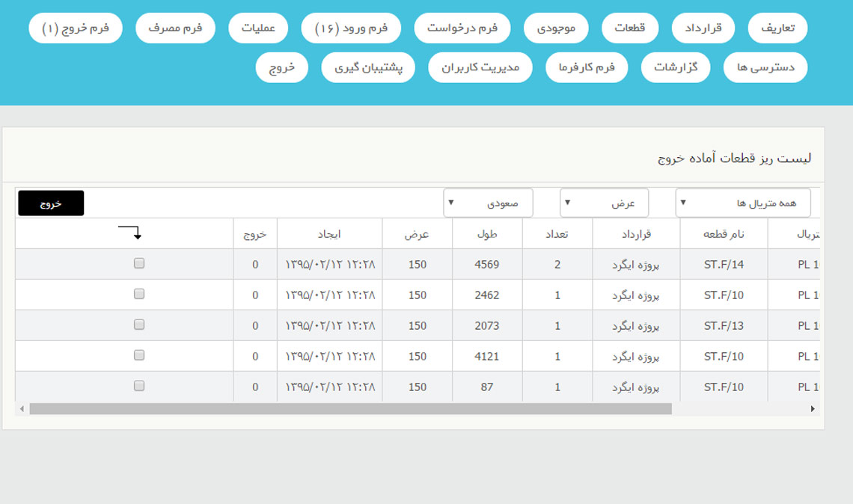Open the قطعات menu

630,28
